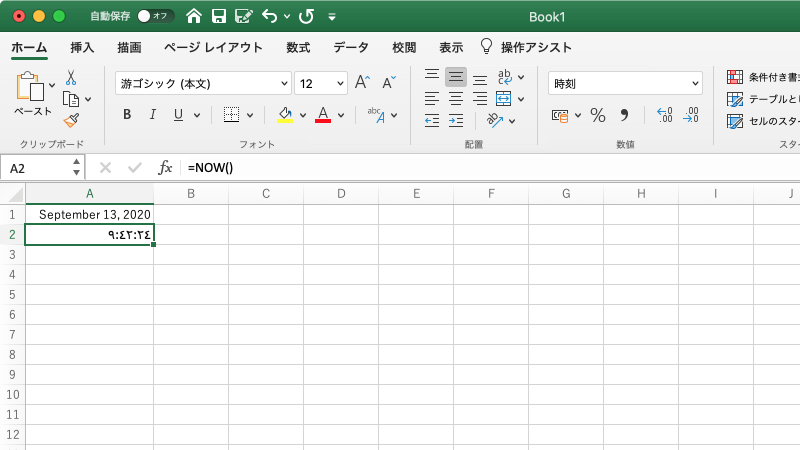
Task: Switch to the データ tab
Action: pos(351,47)
